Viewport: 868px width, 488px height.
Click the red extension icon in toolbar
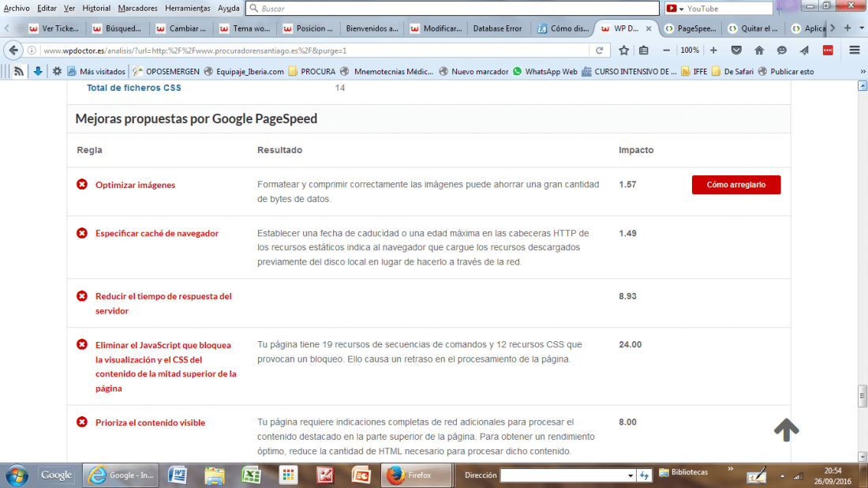828,51
